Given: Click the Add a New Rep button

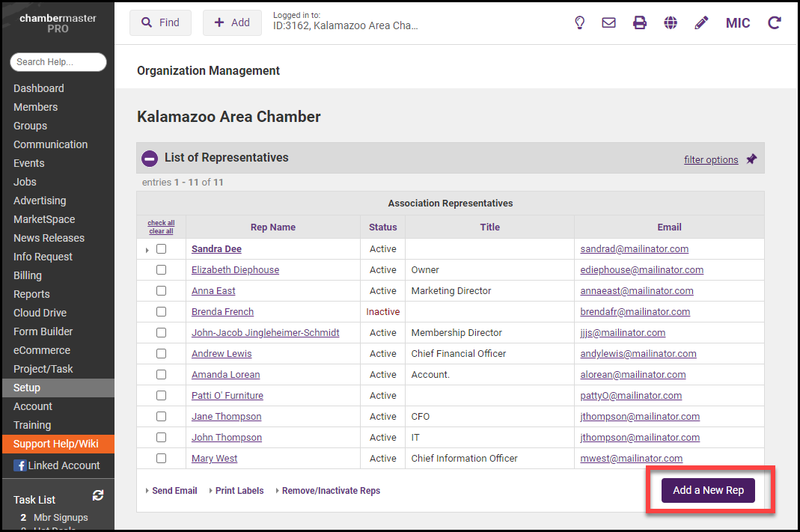Looking at the screenshot, I should tap(708, 490).
